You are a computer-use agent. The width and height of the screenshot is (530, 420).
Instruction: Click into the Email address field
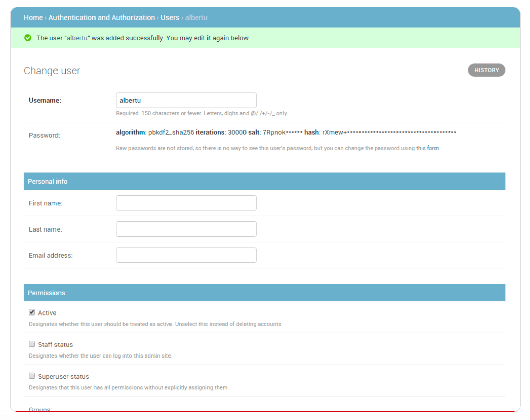(186, 255)
